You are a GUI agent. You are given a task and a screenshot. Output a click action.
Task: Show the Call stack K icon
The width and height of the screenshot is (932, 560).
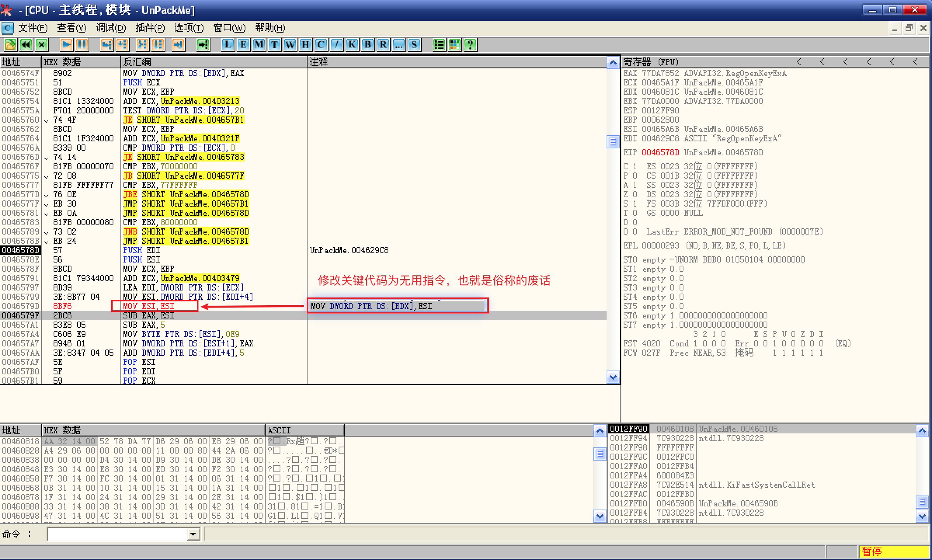pos(352,45)
